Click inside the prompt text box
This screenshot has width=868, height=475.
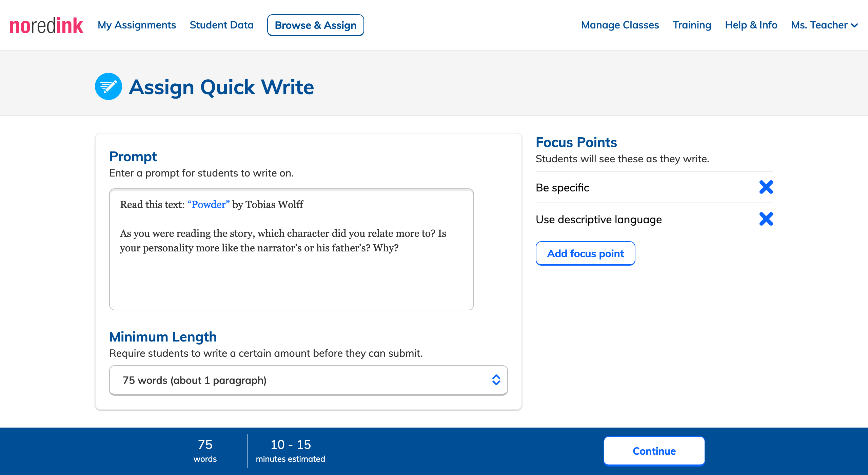coord(291,281)
